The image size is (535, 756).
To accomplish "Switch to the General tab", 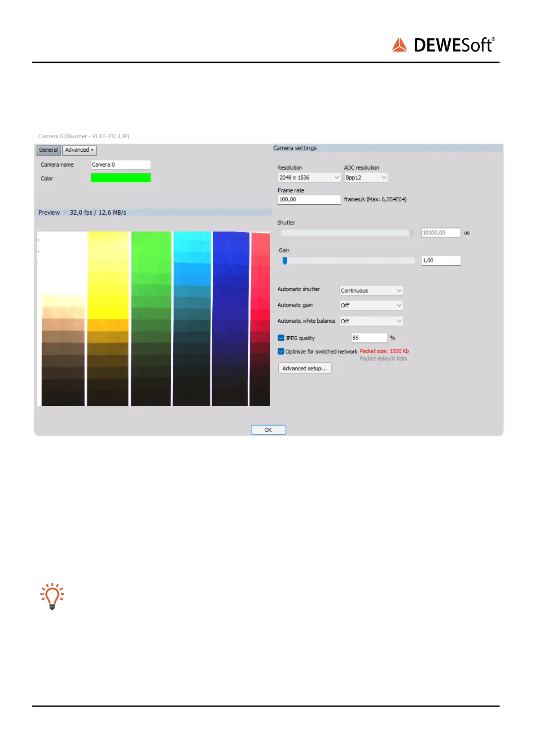I will click(x=48, y=150).
